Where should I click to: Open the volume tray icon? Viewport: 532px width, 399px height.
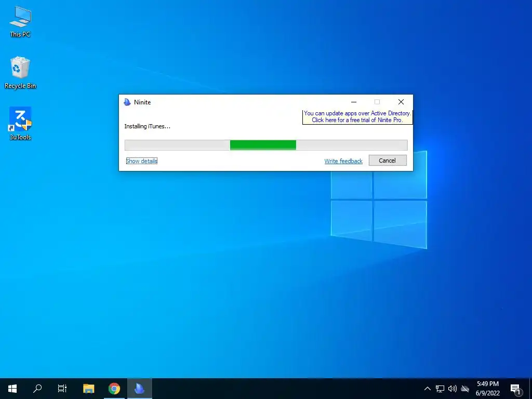coord(453,389)
